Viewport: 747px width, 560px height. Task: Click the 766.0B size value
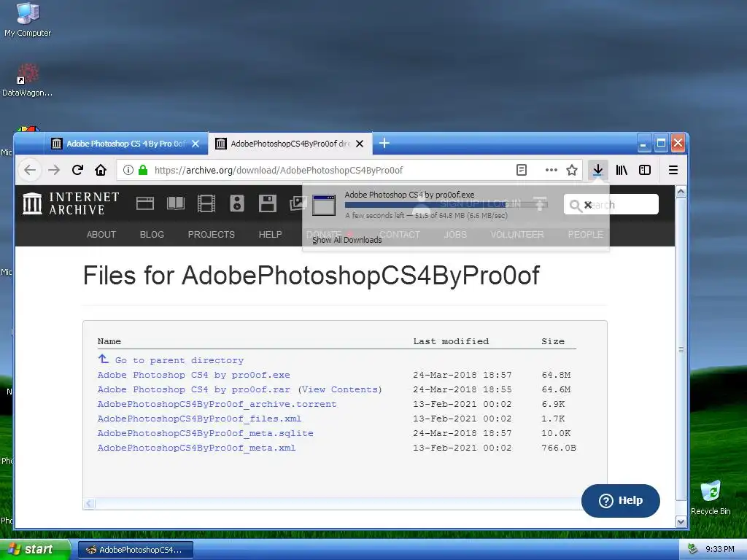pyautogui.click(x=558, y=448)
